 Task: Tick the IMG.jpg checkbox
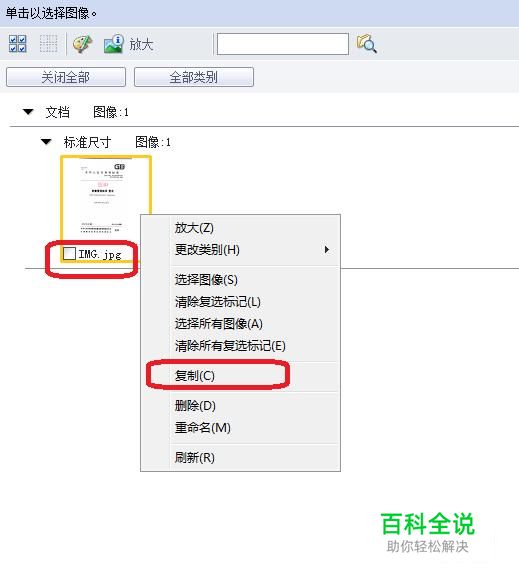click(69, 254)
